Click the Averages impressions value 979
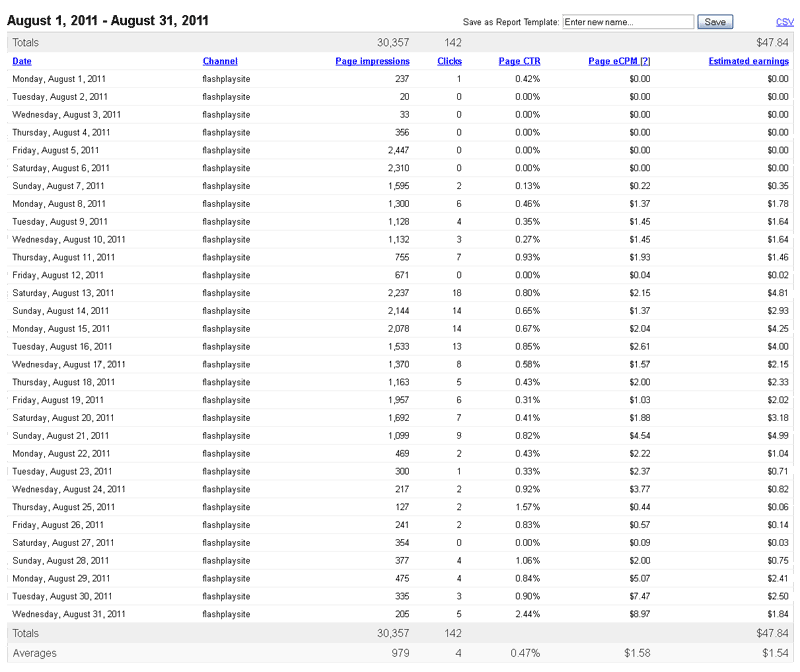The height and width of the screenshot is (672, 800). point(401,653)
